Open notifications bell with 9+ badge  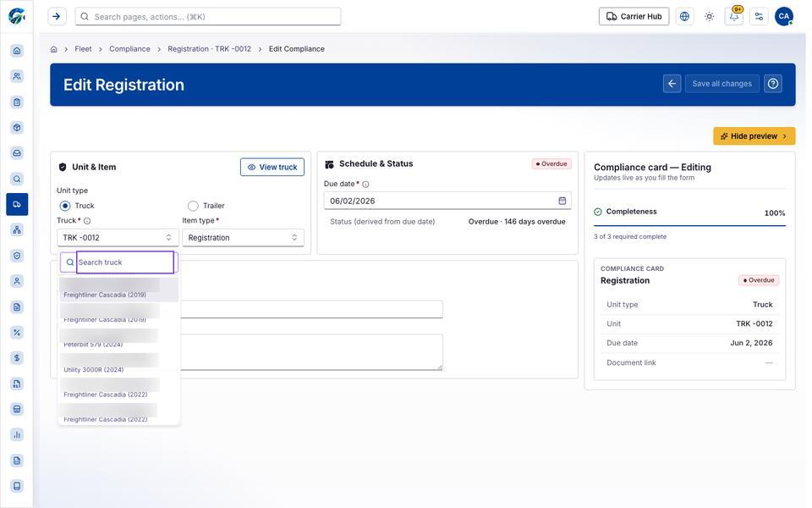coord(734,17)
